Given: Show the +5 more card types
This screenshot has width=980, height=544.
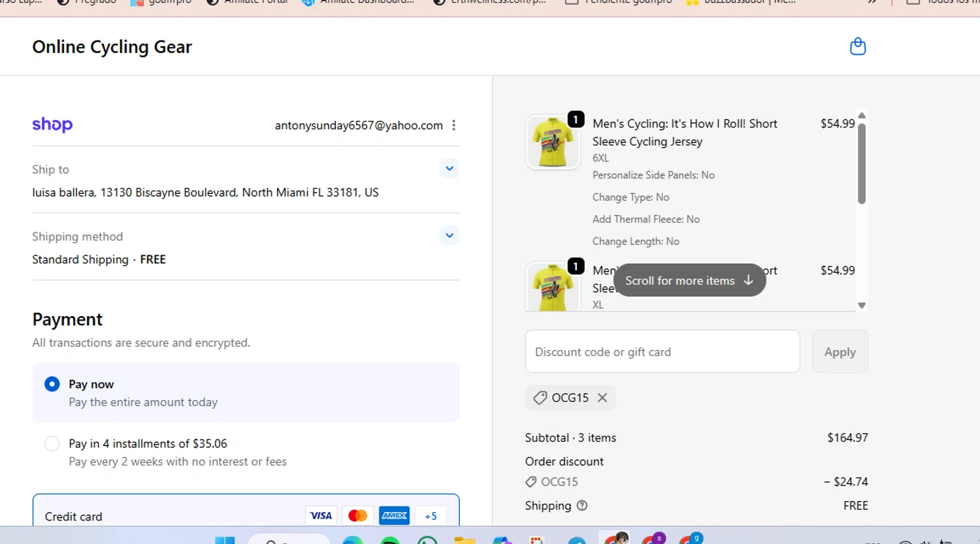Looking at the screenshot, I should tap(431, 516).
